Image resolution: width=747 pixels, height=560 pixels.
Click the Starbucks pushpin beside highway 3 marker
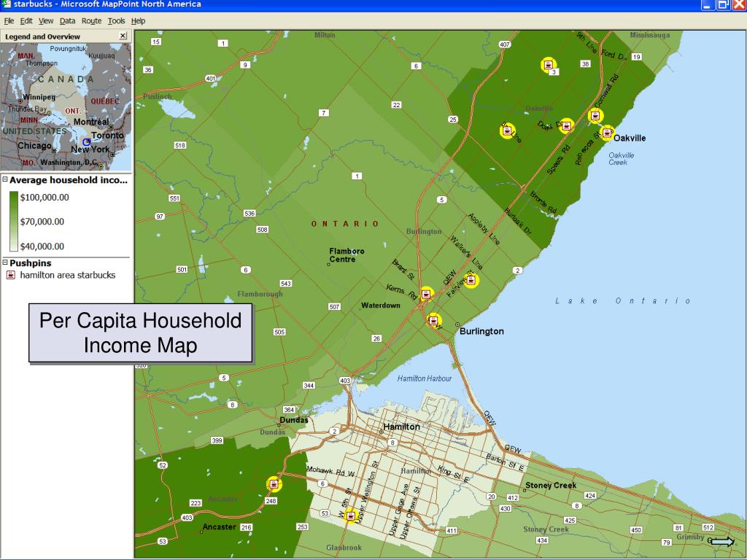(x=549, y=64)
